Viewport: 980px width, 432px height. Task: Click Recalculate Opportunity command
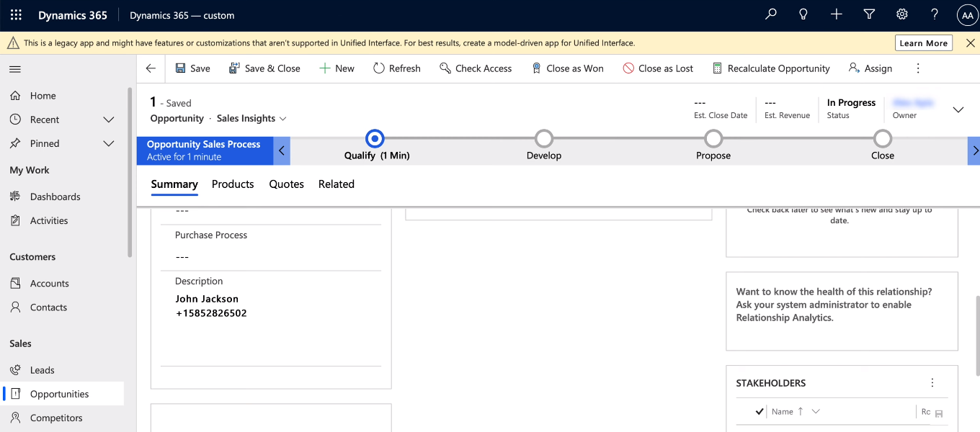[x=771, y=68]
